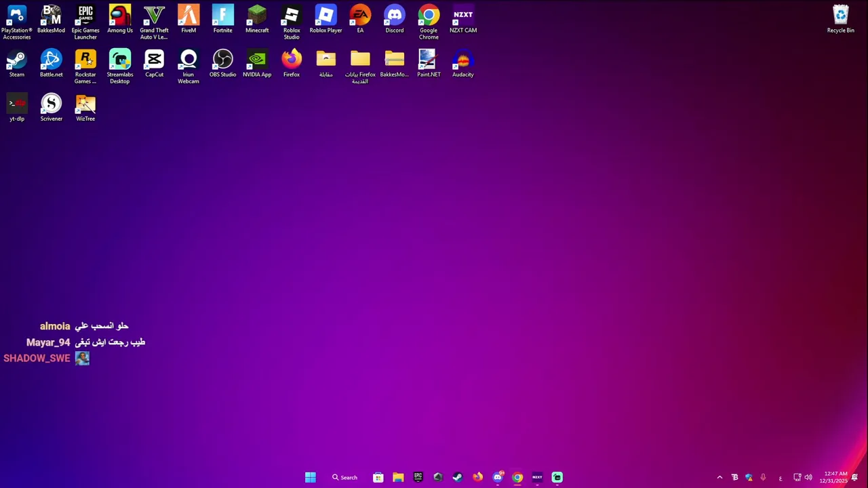The image size is (868, 488).
Task: Select the Iriun Webcam desktop icon
Action: click(x=189, y=67)
